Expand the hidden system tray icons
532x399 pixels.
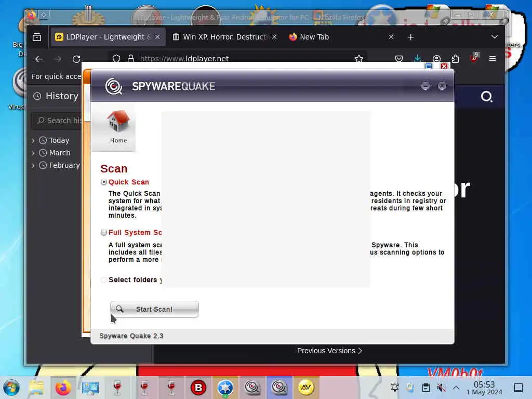456,388
